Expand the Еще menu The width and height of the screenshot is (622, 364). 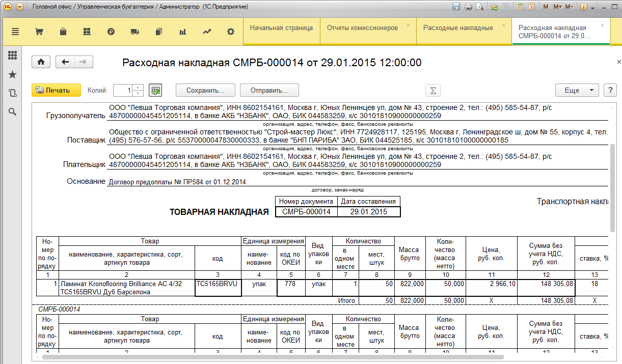click(577, 90)
